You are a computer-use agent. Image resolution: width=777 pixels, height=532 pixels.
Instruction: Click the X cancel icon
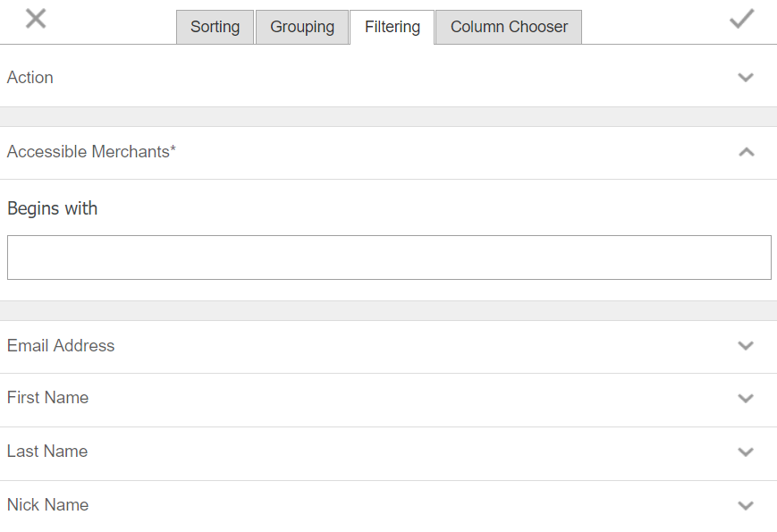tap(36, 18)
